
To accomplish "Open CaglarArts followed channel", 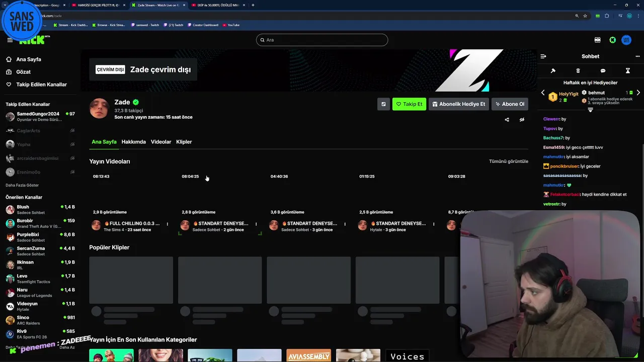I will 40,131.
